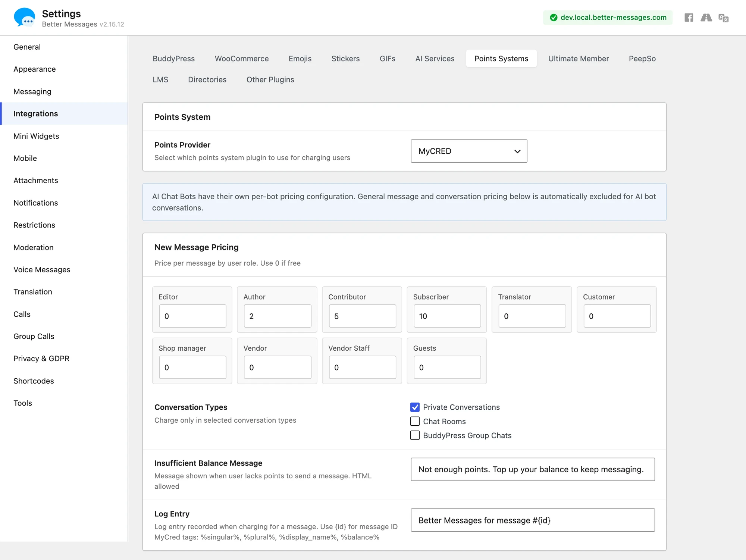Select the AI Services tab
This screenshot has width=746, height=560.
pos(435,59)
